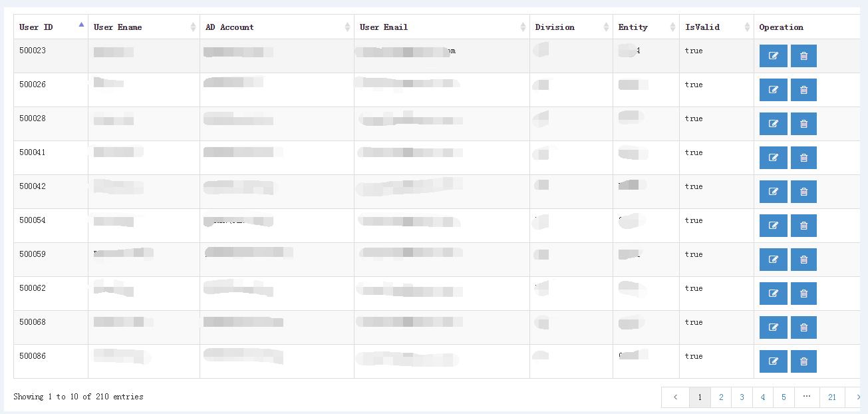Edit the user record 500042
The width and height of the screenshot is (868, 414).
coord(774,192)
